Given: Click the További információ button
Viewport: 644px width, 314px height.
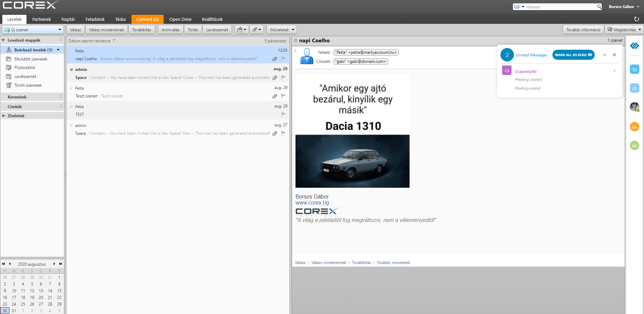Looking at the screenshot, I should 583,30.
